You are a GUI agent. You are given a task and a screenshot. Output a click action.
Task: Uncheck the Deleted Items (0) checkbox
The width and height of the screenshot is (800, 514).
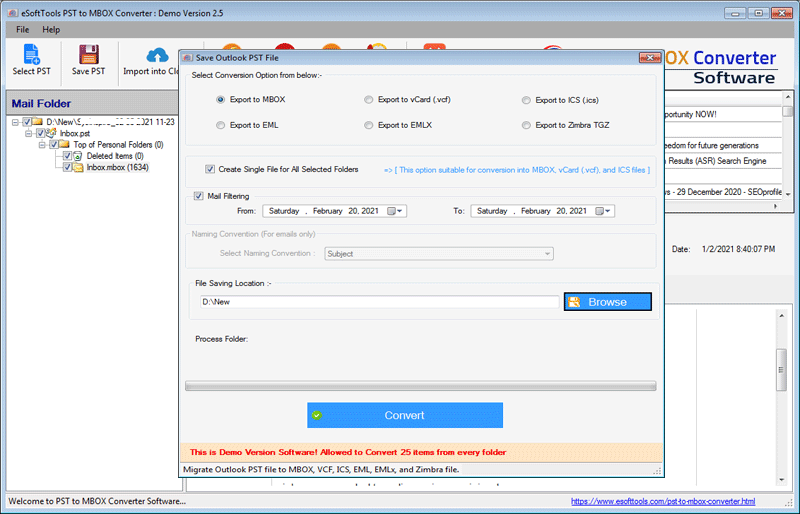pyautogui.click(x=67, y=156)
